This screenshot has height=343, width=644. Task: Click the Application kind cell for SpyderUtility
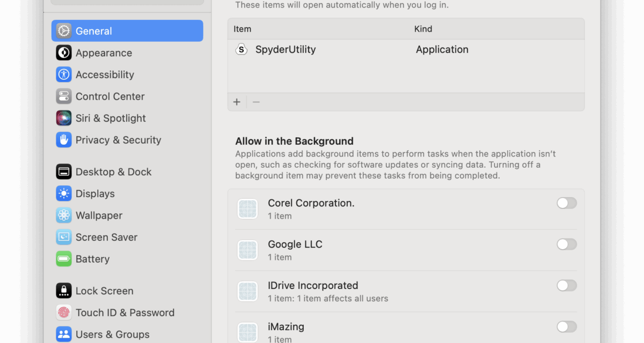click(442, 49)
